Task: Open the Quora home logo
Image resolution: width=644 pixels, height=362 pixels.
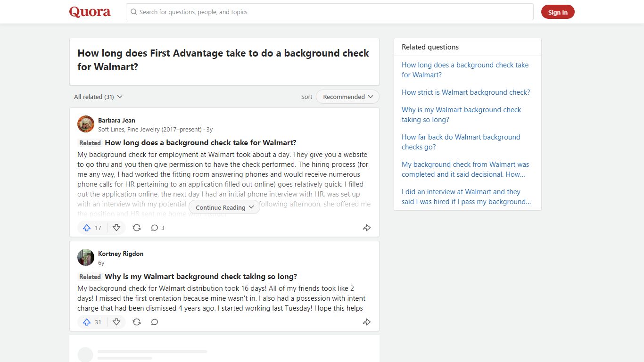Action: 90,12
